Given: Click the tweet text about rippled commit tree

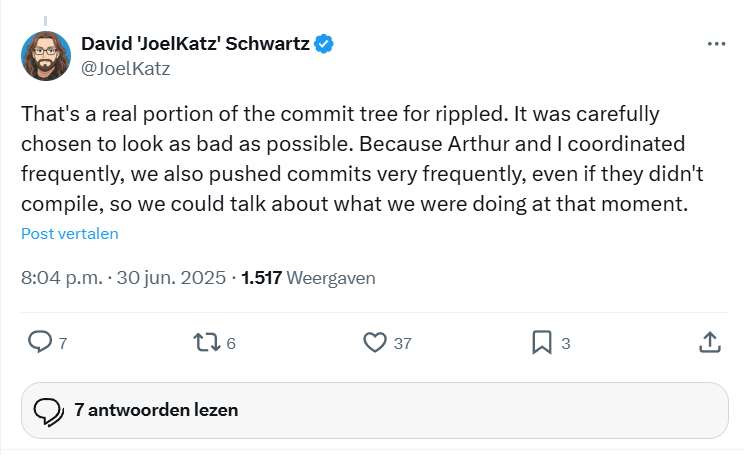Looking at the screenshot, I should (360, 159).
